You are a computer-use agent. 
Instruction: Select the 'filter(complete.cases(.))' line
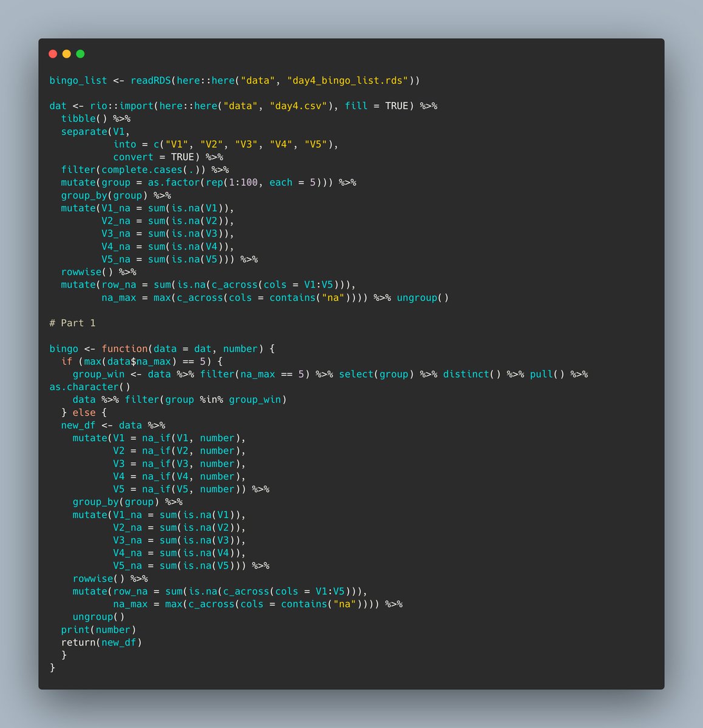tap(145, 169)
